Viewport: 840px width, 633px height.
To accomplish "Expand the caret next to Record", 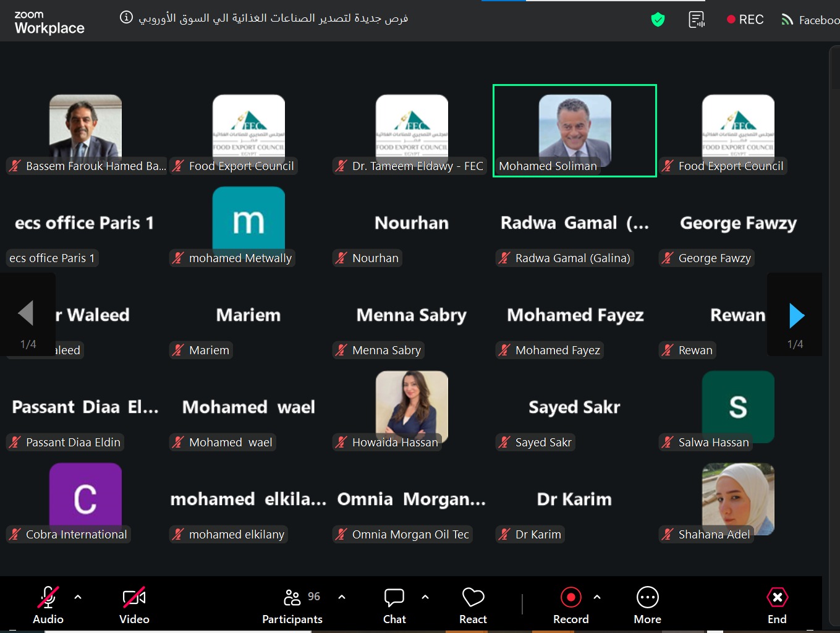I will click(x=597, y=597).
